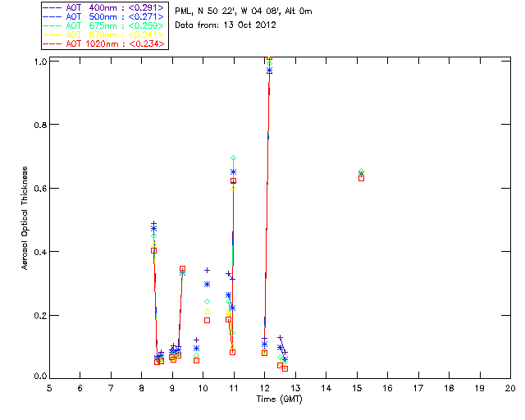Viewport: 525px width, 420px height.
Task: Click the purple plus marker topping the 8.4 hour cluster
Action: point(153,223)
